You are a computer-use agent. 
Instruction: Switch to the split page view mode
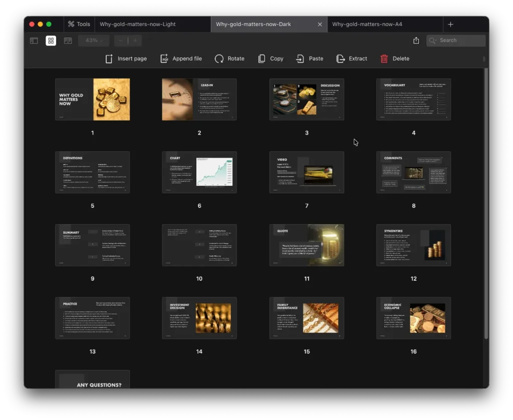coord(68,40)
